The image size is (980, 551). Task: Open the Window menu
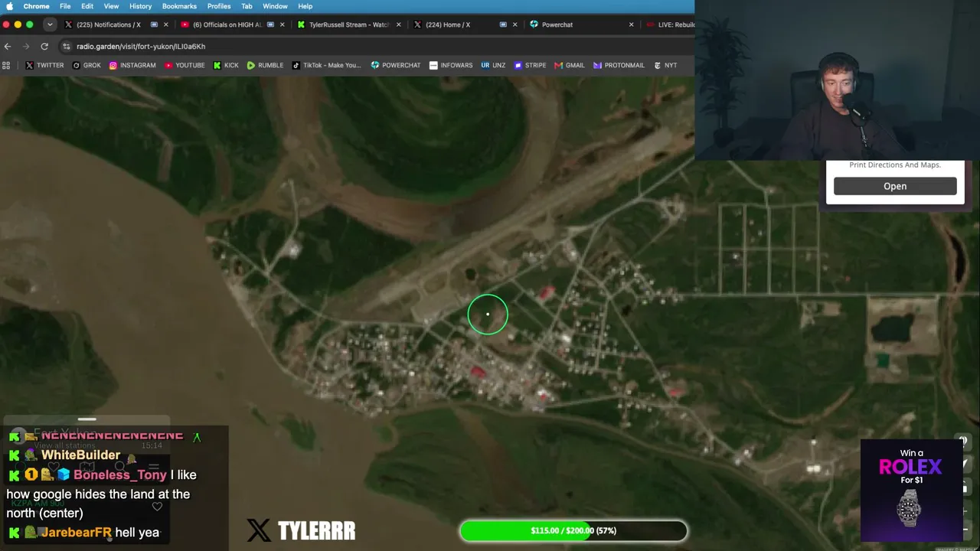pyautogui.click(x=276, y=6)
